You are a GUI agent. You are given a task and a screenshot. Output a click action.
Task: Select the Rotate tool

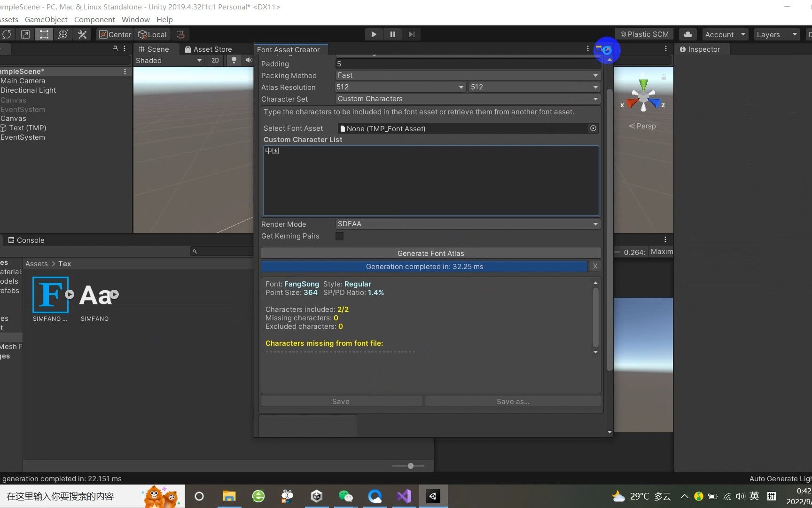click(x=7, y=34)
